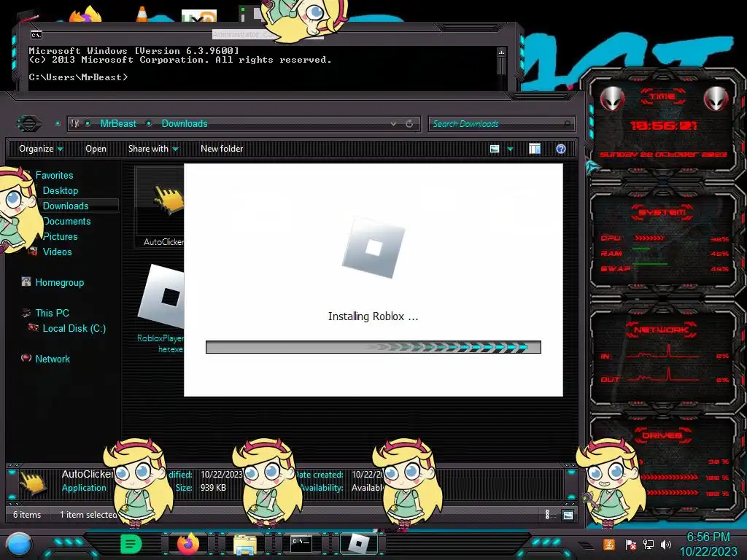The width and height of the screenshot is (747, 560).
Task: Click the Java update tray icon
Action: 608,544
